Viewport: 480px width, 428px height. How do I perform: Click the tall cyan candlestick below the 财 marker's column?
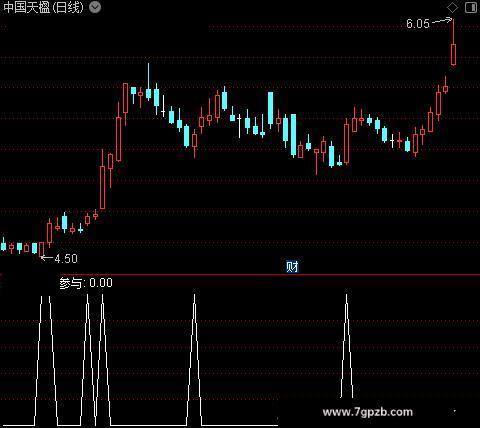294,135
